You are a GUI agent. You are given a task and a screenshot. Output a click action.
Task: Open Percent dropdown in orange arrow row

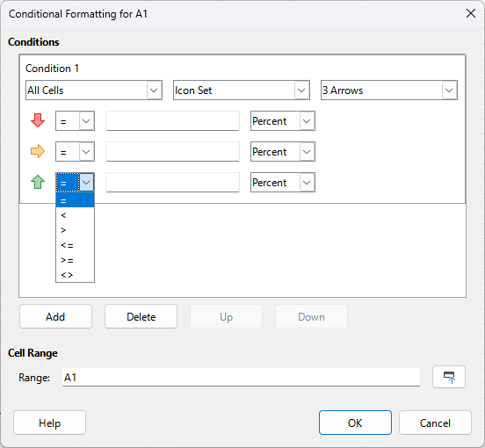click(283, 151)
